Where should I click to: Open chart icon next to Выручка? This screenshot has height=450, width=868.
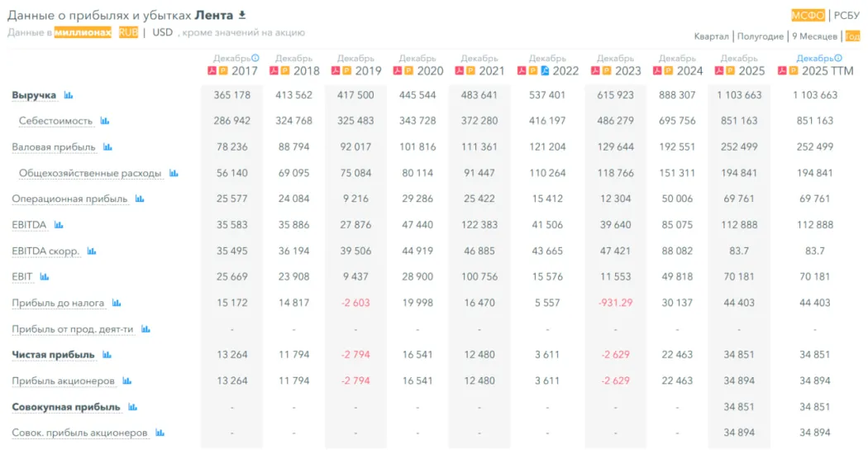coord(69,95)
